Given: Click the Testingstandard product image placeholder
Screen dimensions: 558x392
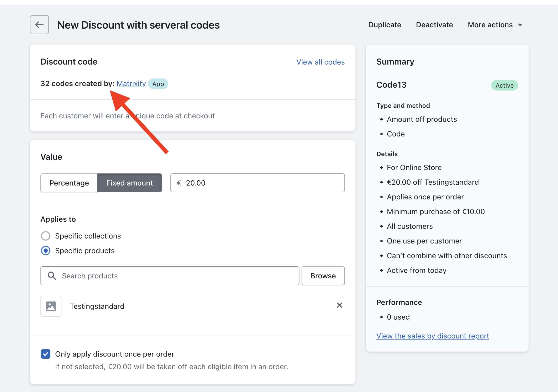Looking at the screenshot, I should [51, 306].
